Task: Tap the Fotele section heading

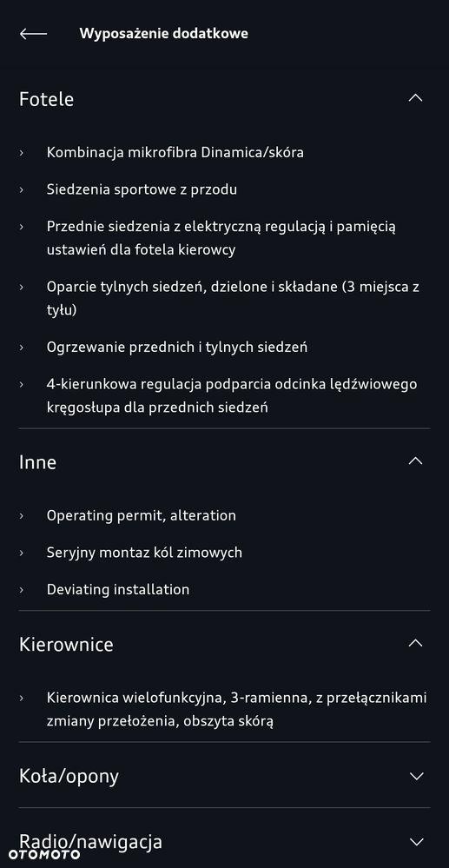Action: pyautogui.click(x=47, y=99)
